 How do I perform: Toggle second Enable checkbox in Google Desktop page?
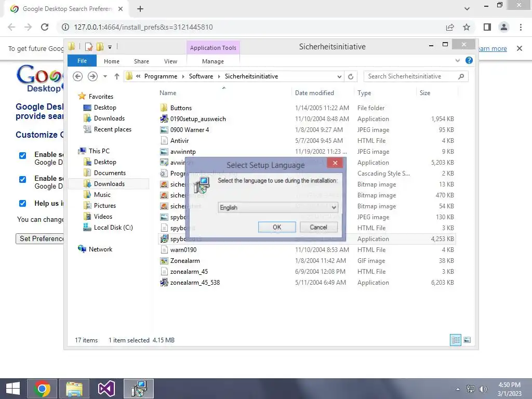pos(22,179)
